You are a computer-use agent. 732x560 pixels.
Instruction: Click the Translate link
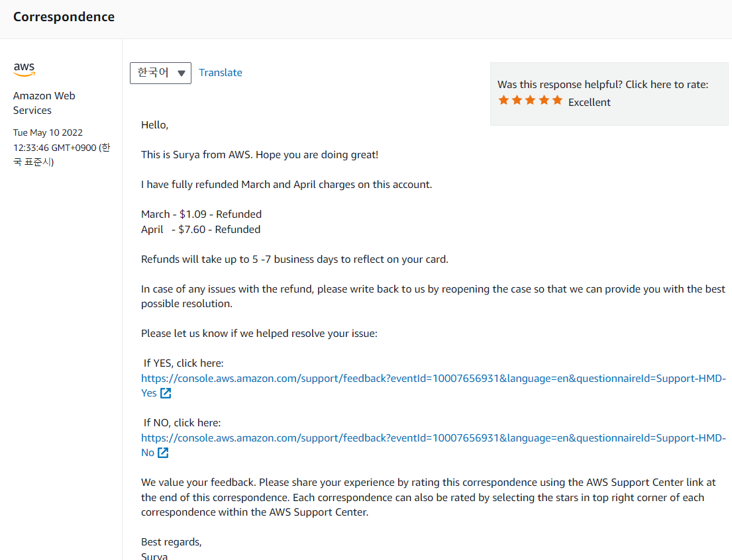(x=221, y=73)
